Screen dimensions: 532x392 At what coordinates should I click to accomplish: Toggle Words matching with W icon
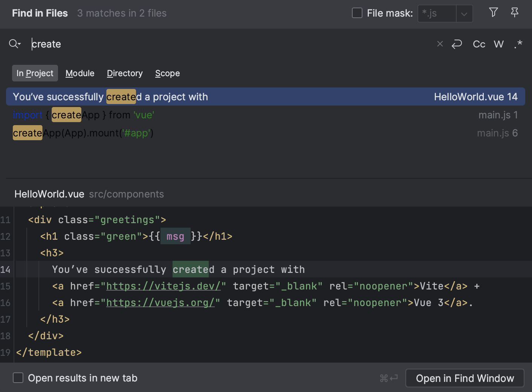coord(498,44)
